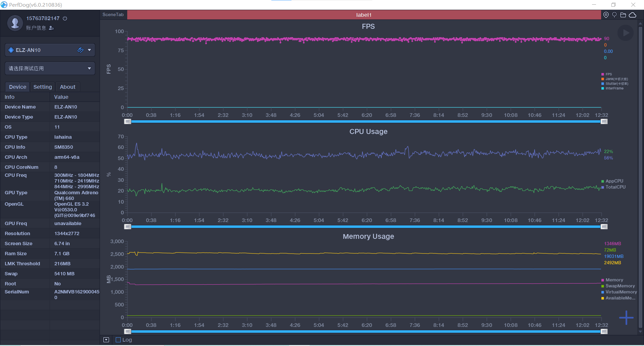The image size is (644, 346).
Task: Click the Value column header
Action: [x=75, y=97]
